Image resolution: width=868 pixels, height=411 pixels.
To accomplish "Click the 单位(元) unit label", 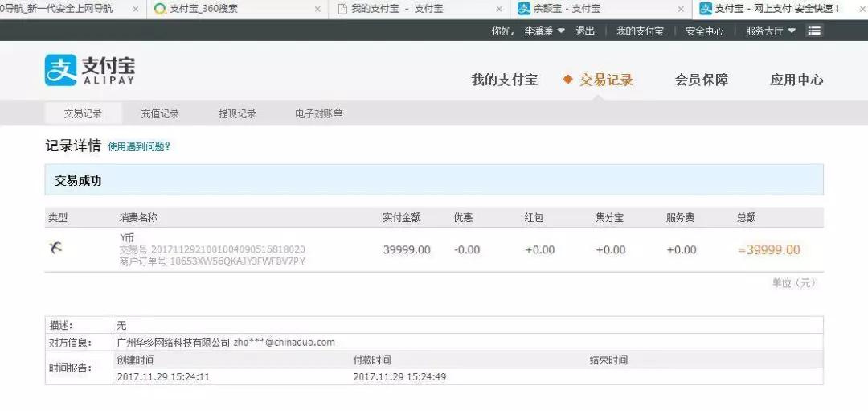I will 794,283.
